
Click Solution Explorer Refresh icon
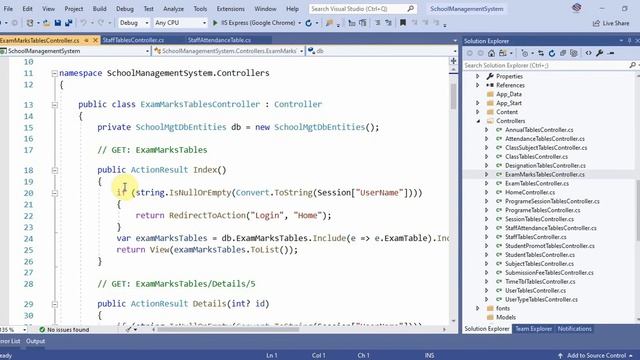coord(552,53)
